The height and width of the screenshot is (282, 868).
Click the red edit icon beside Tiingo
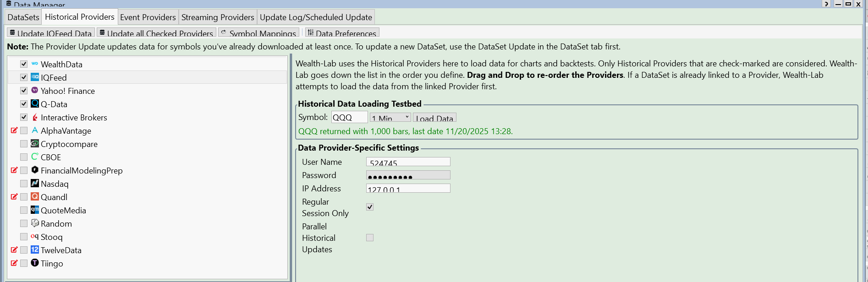pos(14,263)
